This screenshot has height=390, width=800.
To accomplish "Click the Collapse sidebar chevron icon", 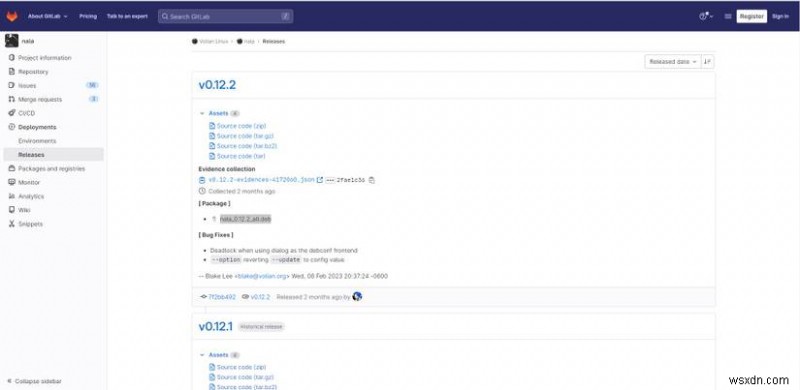I will [10, 381].
